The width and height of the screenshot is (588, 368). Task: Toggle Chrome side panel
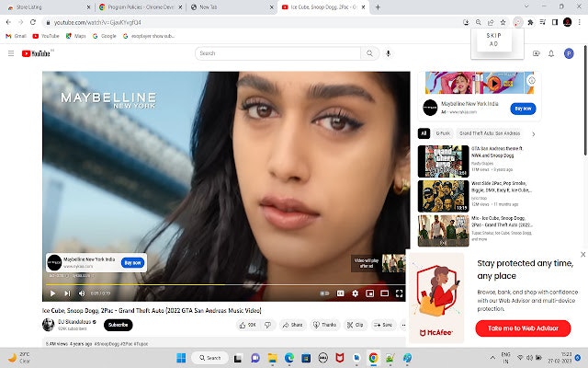pyautogui.click(x=555, y=22)
